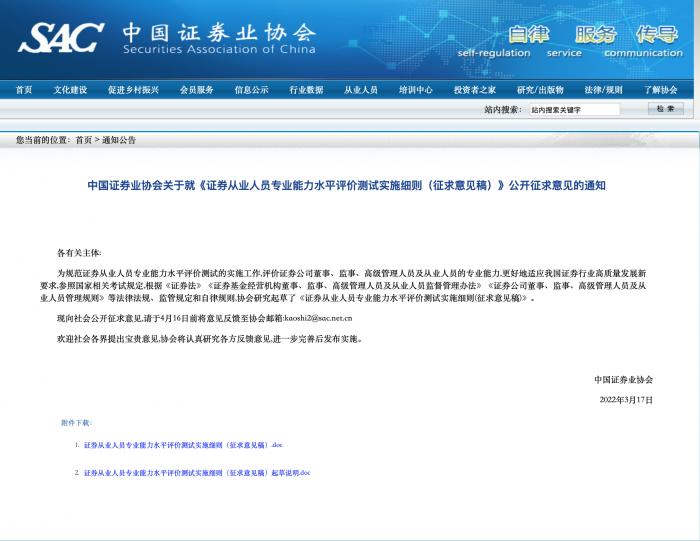Open 行业数据 navigation item
The image size is (700, 541).
306,90
